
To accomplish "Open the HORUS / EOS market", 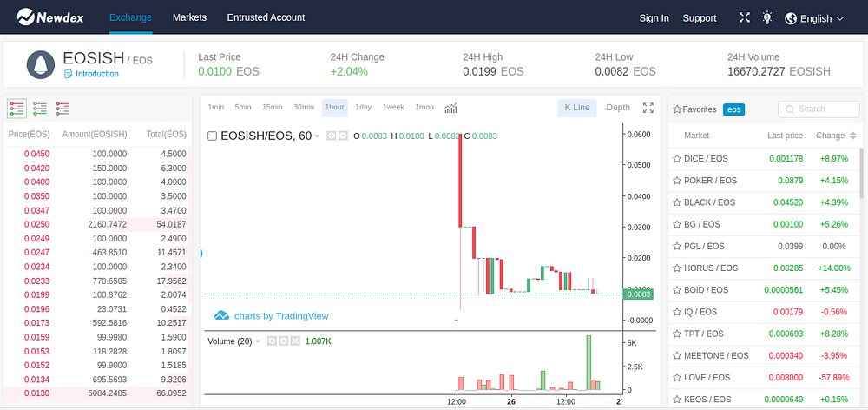I will pos(764,268).
